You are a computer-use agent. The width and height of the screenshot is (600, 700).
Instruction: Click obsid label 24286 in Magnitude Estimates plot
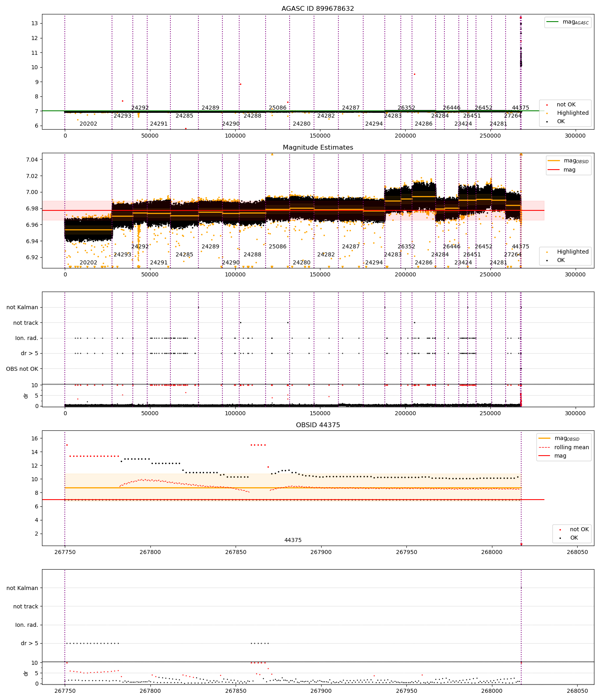[424, 262]
